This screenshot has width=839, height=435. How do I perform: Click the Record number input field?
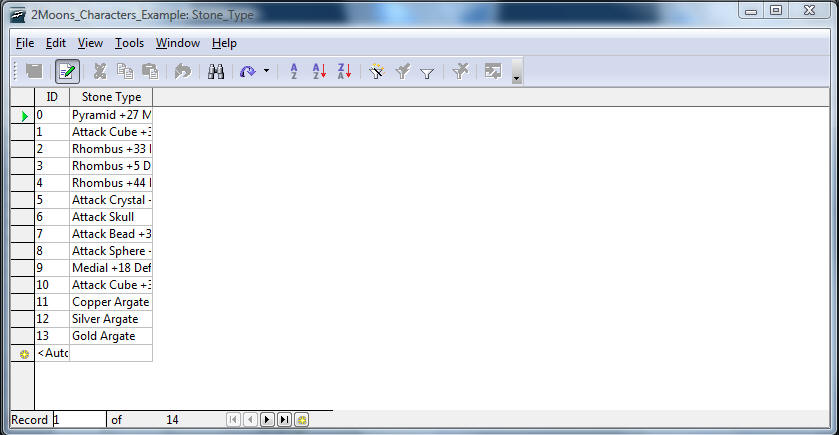pos(79,420)
